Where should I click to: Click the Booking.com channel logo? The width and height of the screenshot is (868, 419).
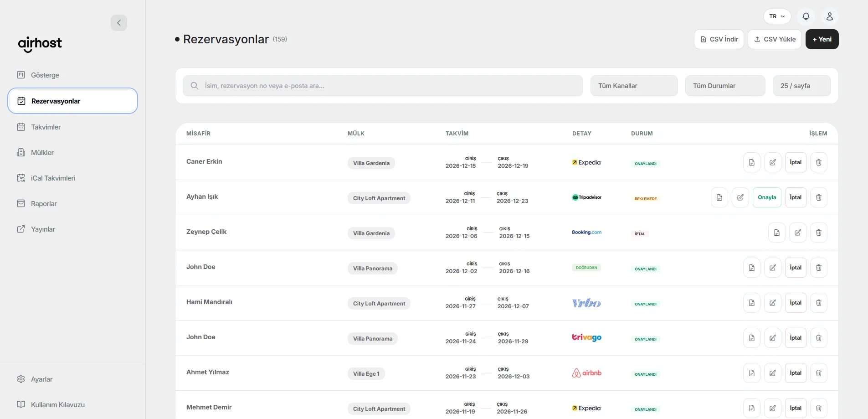587,233
